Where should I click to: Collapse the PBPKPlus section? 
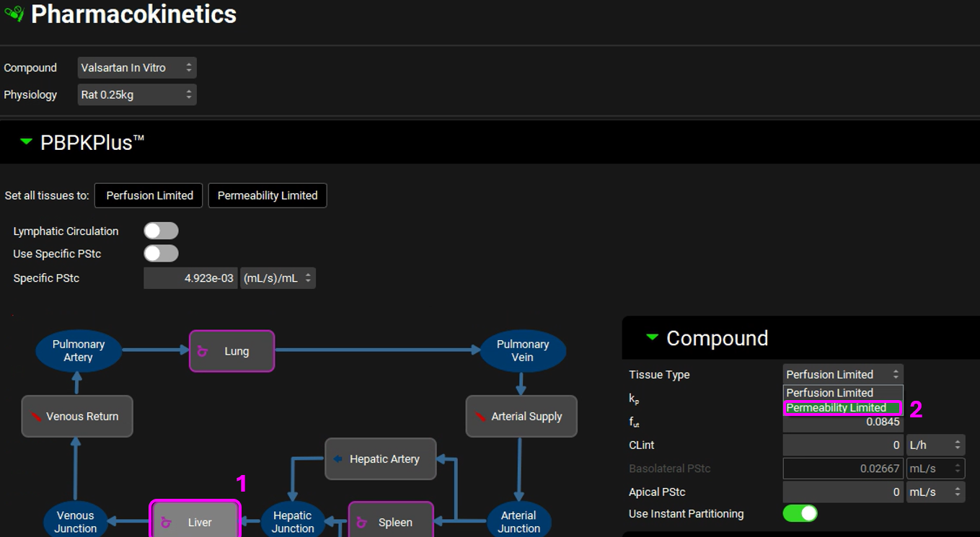pos(27,142)
